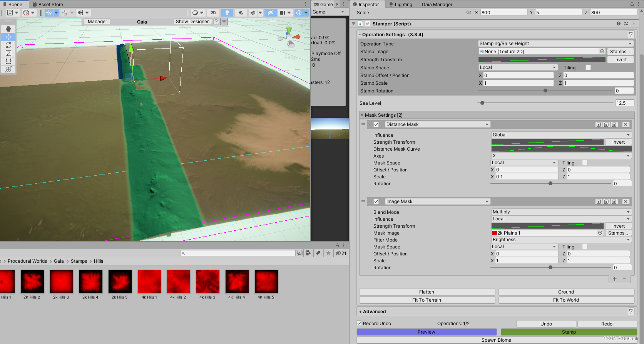644x344 pixels.
Task: Open Filter Mode Brightness dropdown
Action: pyautogui.click(x=561, y=240)
